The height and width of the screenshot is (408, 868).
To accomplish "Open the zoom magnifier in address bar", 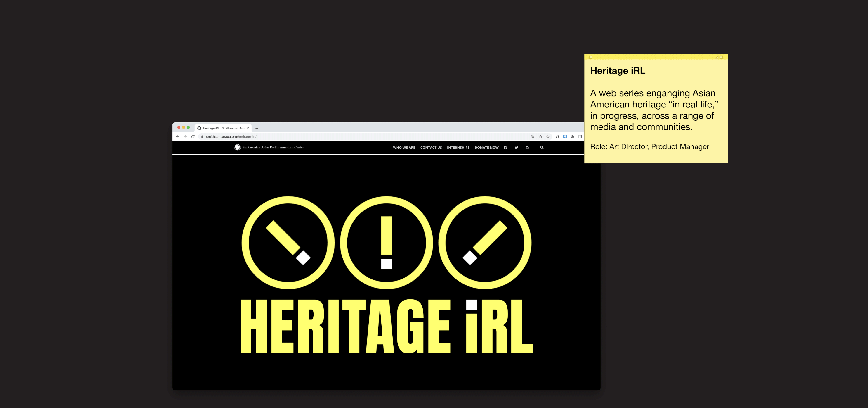I will [532, 136].
